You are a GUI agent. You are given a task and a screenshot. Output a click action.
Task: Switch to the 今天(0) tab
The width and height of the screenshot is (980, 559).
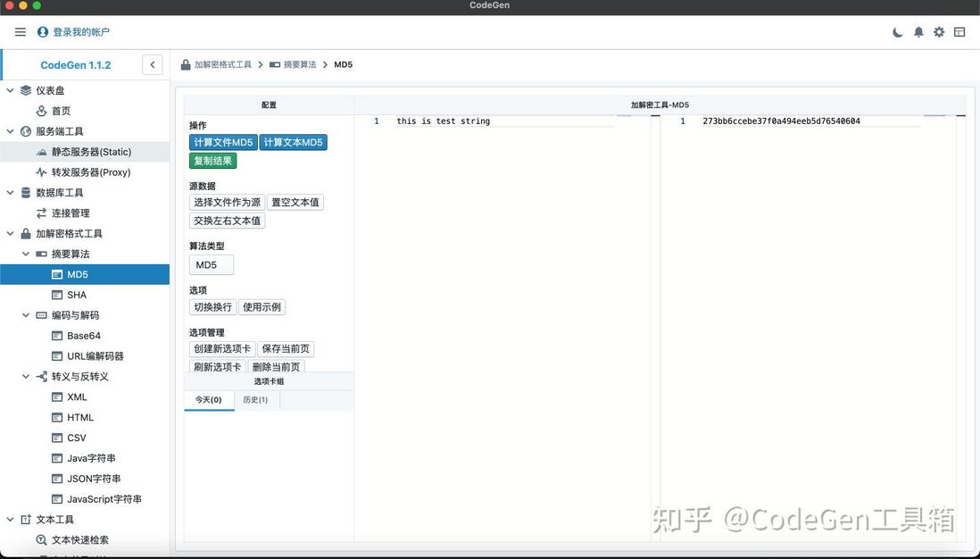click(x=209, y=400)
